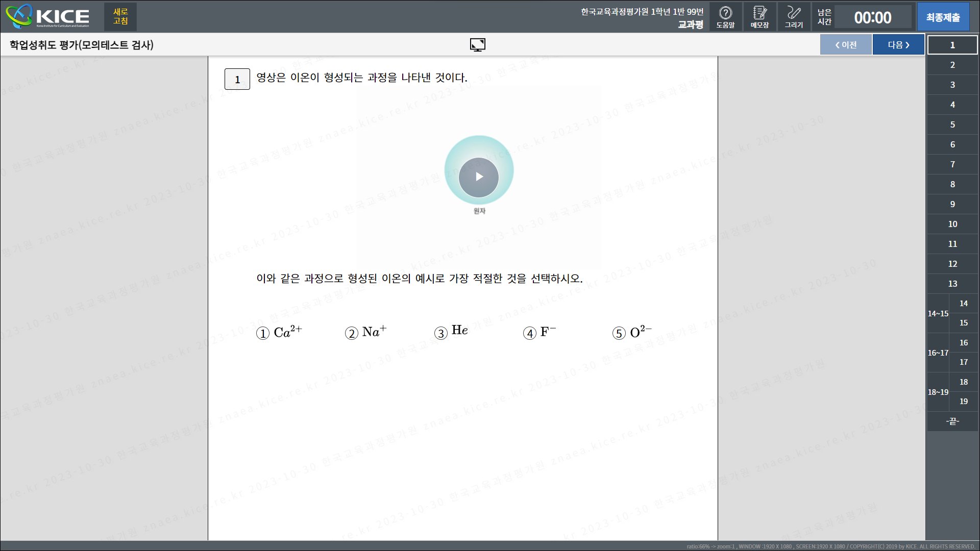980x551 pixels.
Task: Expand the 18~19 question group
Action: click(938, 392)
